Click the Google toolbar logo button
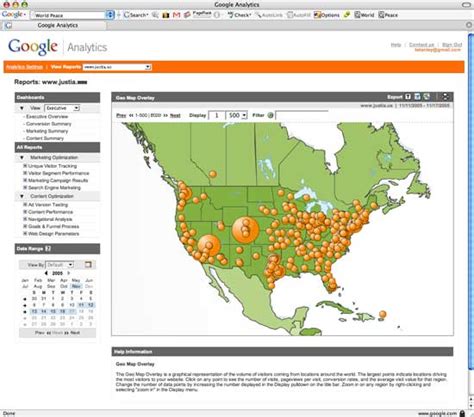The image size is (474, 417). 13,15
